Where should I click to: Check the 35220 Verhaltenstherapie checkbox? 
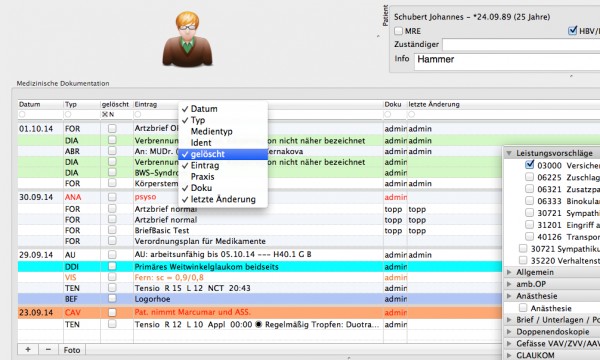click(523, 261)
